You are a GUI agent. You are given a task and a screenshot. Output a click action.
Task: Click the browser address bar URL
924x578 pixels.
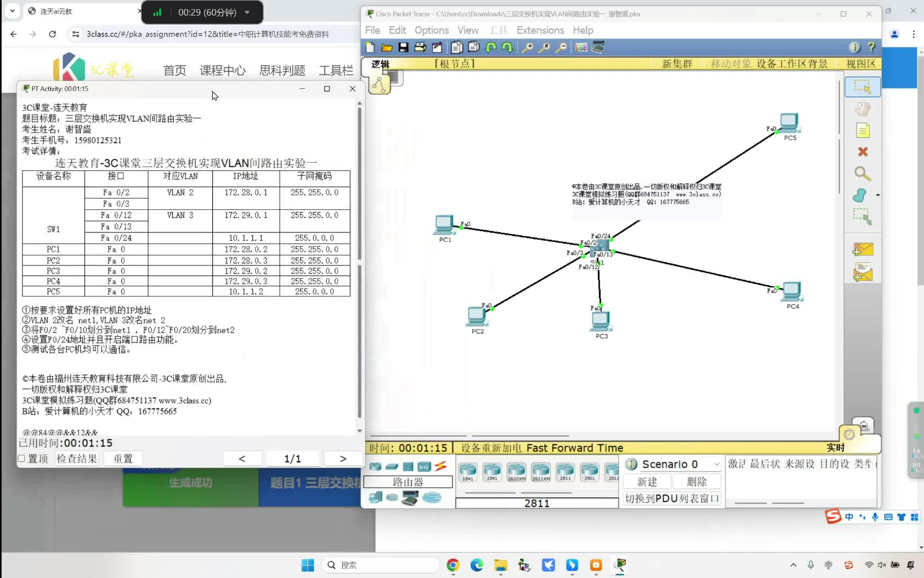coord(207,34)
